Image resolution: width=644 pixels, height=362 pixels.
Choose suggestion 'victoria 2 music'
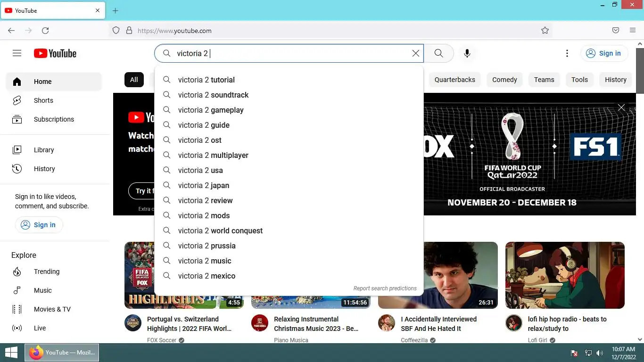point(289,261)
